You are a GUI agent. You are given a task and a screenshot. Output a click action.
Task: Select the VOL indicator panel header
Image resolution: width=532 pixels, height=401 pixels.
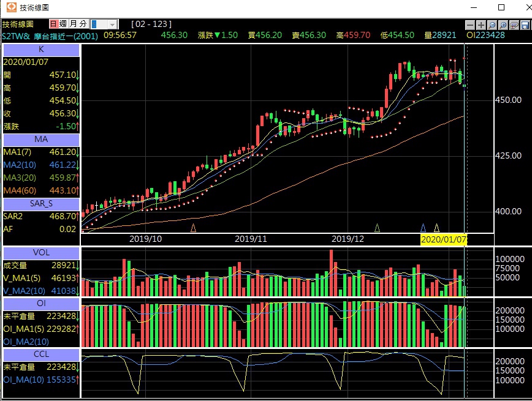coord(41,253)
